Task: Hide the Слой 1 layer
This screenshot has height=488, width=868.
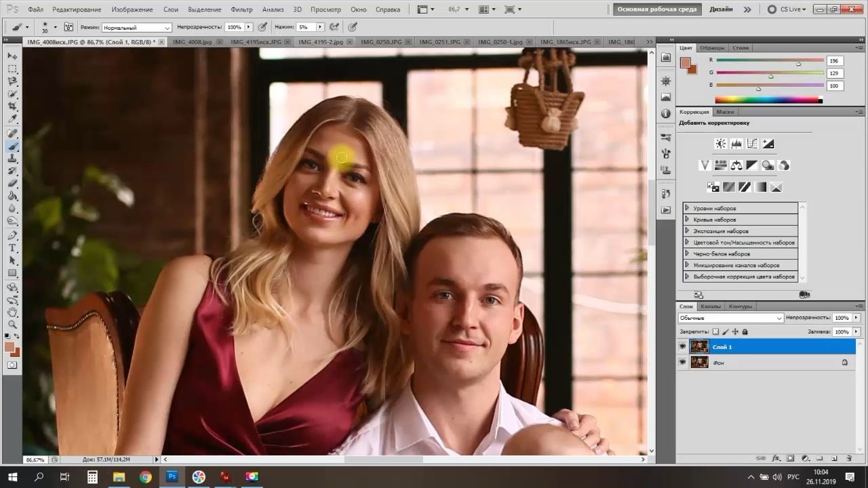Action: click(683, 346)
